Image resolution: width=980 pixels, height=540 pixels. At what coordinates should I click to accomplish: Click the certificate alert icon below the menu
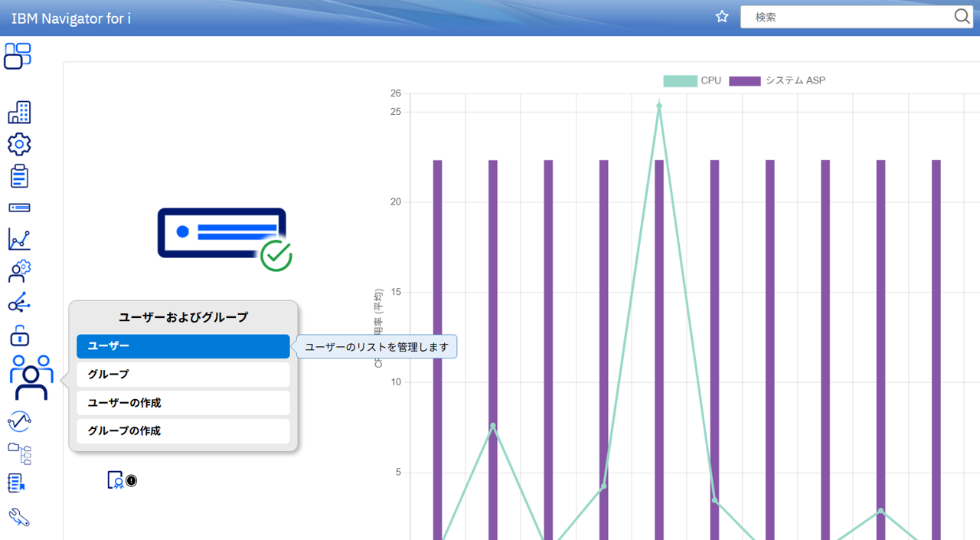116,480
